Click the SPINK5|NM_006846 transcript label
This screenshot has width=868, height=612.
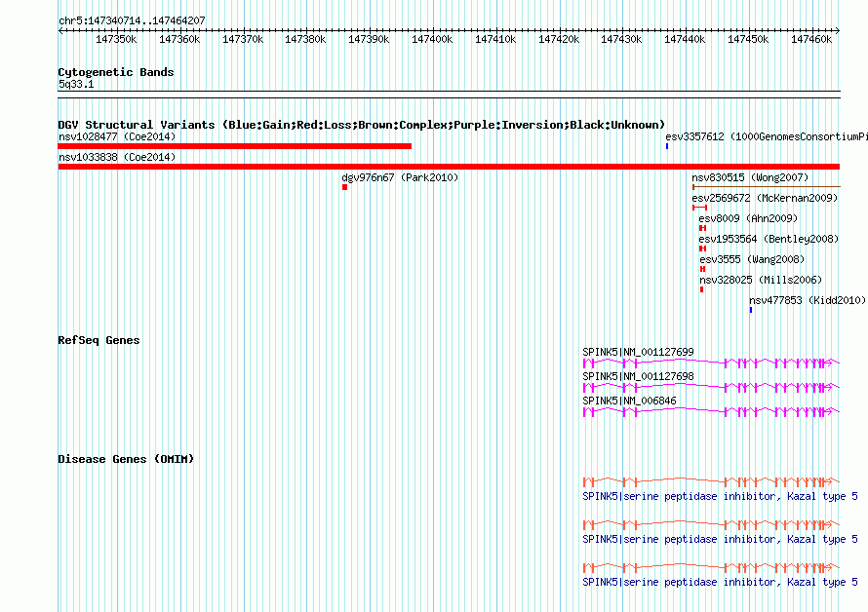629,401
